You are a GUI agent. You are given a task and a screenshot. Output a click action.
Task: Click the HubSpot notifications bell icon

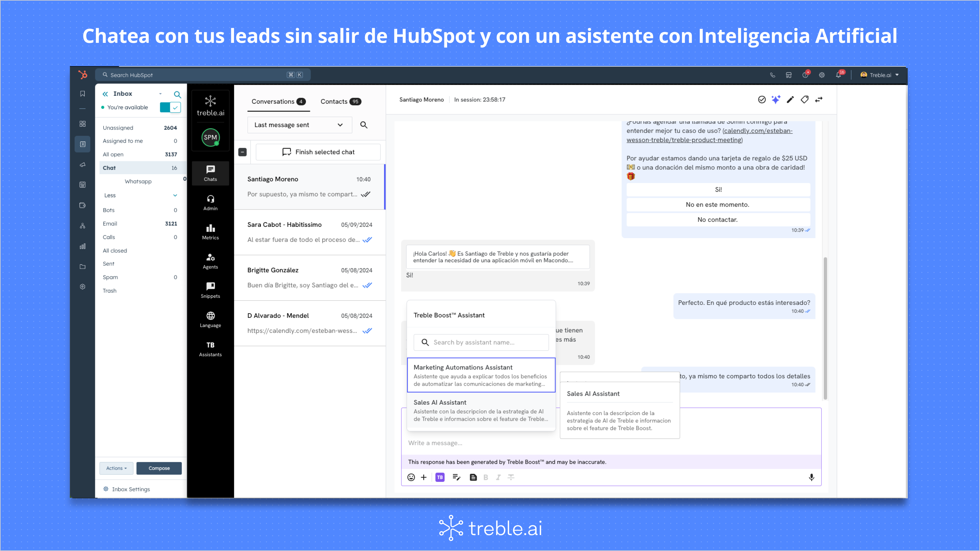pos(838,75)
